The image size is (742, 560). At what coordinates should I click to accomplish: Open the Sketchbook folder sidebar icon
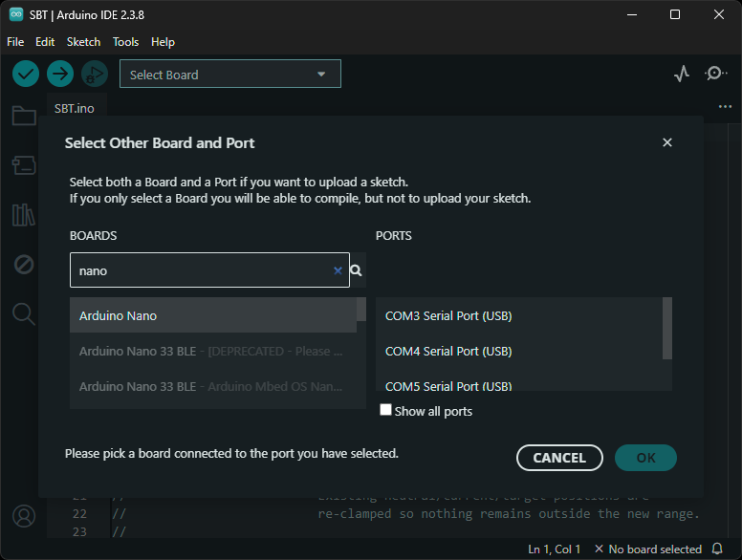point(24,117)
